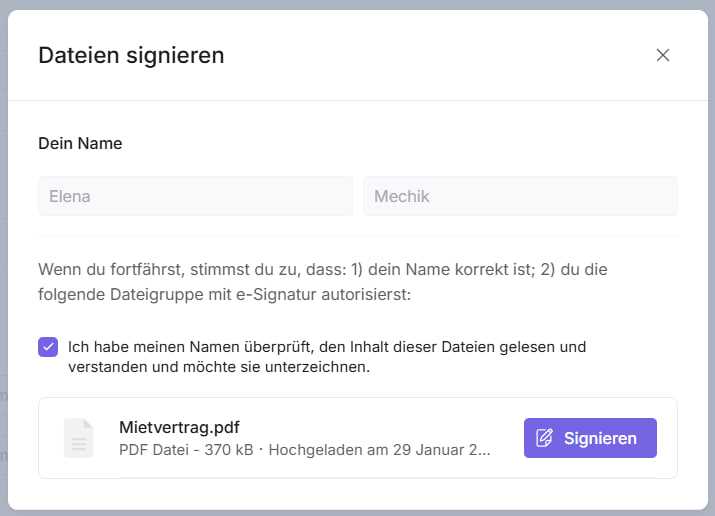Open the Mietvertrag.pdf file name
The width and height of the screenshot is (715, 516).
179,427
